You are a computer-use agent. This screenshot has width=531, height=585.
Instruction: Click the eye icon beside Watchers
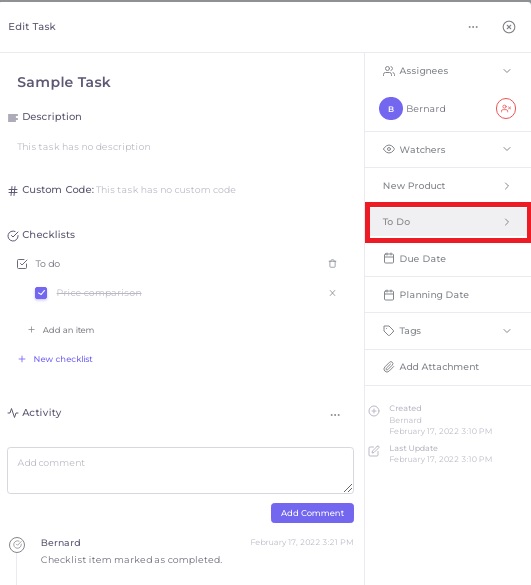(388, 149)
